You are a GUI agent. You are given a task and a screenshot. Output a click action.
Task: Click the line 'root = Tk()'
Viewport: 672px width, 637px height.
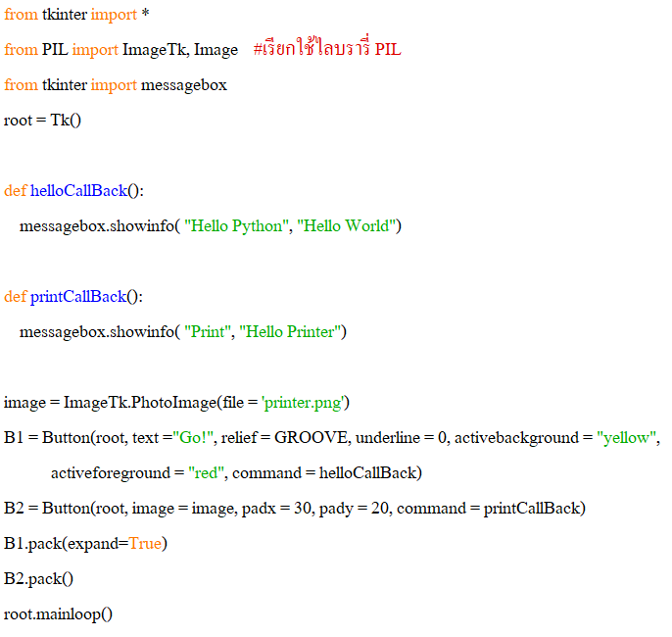pyautogui.click(x=42, y=121)
